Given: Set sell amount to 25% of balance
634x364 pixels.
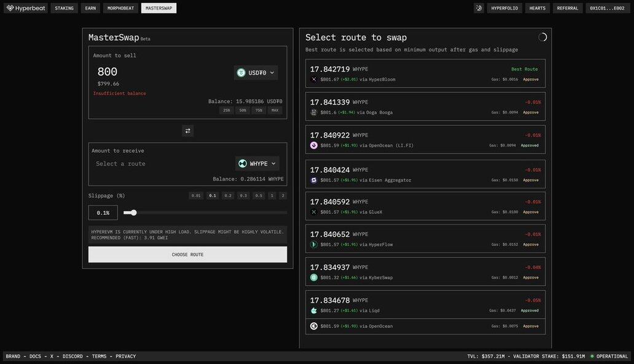Looking at the screenshot, I should 227,110.
